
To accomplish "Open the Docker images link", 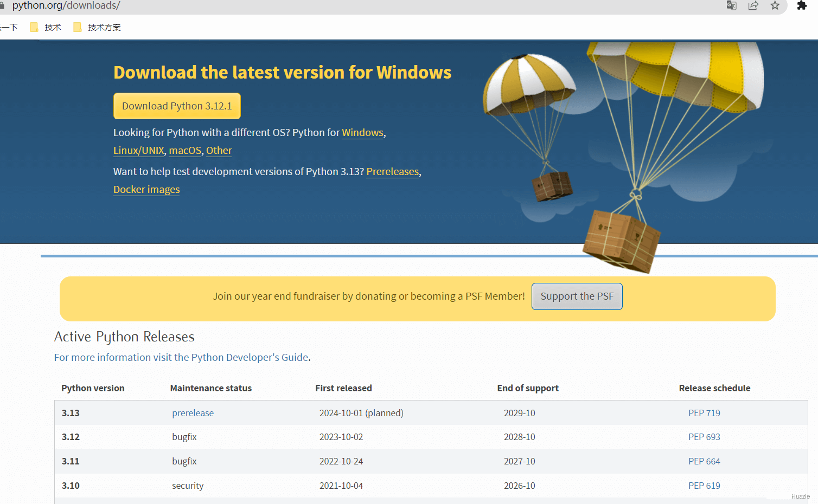I will coord(146,190).
